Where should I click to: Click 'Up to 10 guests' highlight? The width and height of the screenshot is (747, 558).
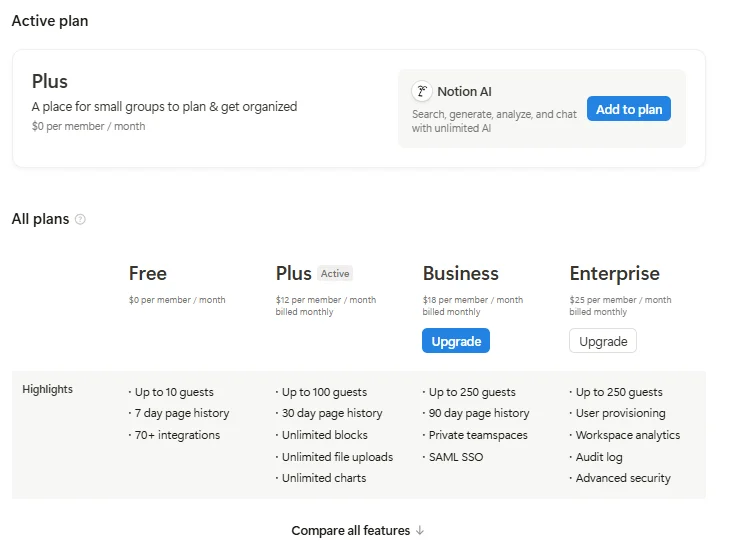pos(174,392)
